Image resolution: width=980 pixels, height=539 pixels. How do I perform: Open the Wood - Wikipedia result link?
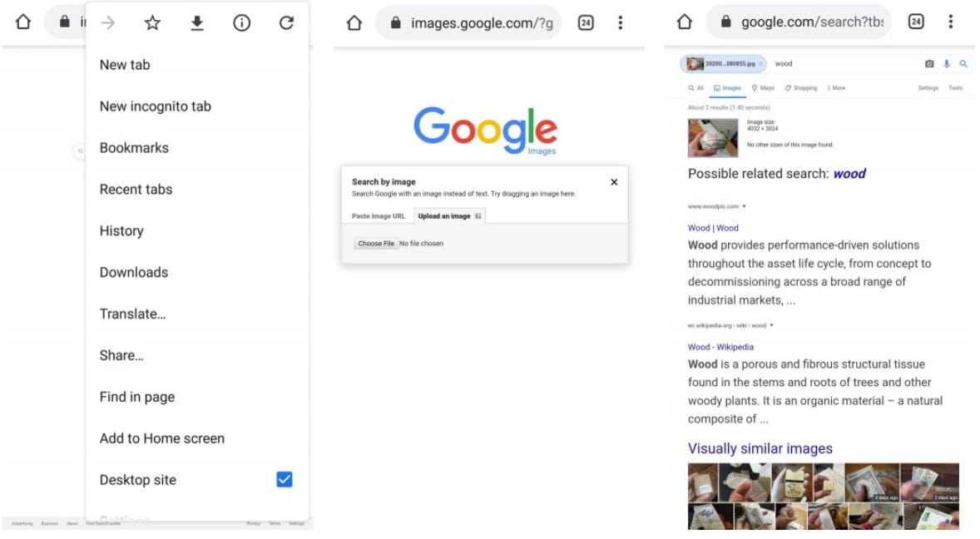pyautogui.click(x=720, y=347)
